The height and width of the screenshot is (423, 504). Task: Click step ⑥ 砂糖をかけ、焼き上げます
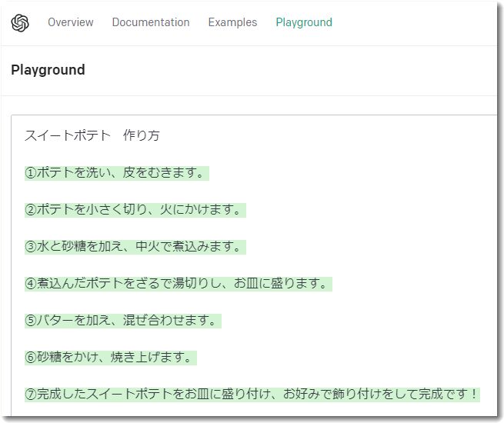click(111, 358)
